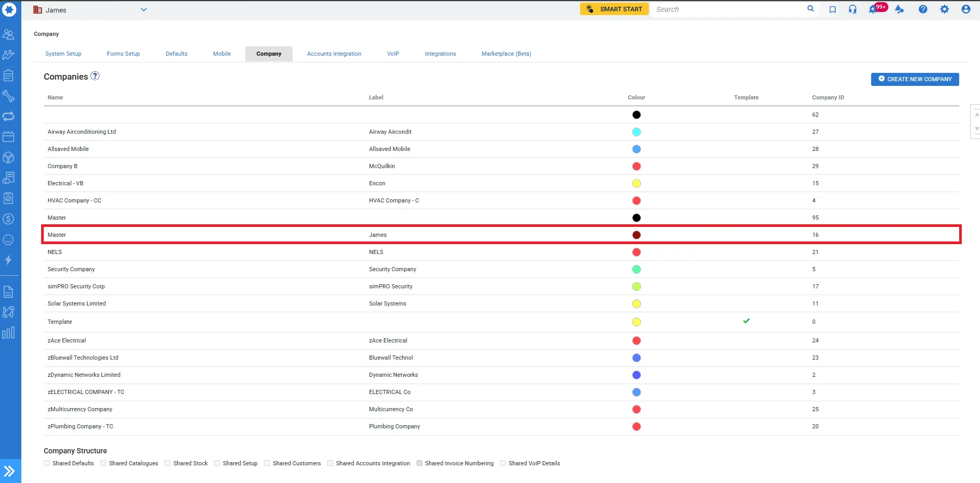
Task: Click the scroll up arrow at right edge
Action: (x=976, y=114)
